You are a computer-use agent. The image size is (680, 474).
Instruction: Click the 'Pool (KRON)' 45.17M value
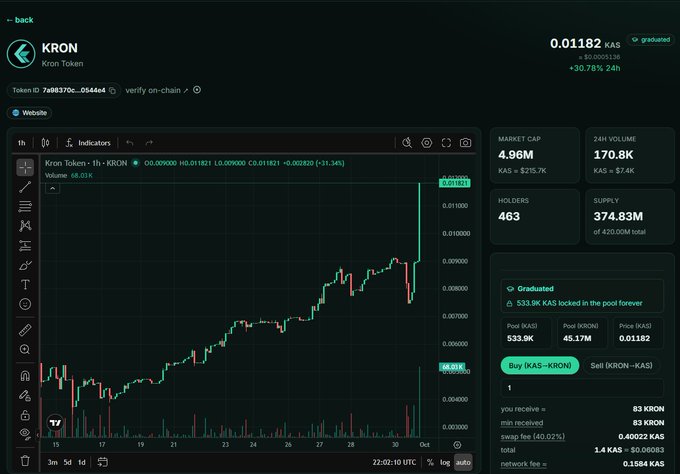[x=577, y=338]
